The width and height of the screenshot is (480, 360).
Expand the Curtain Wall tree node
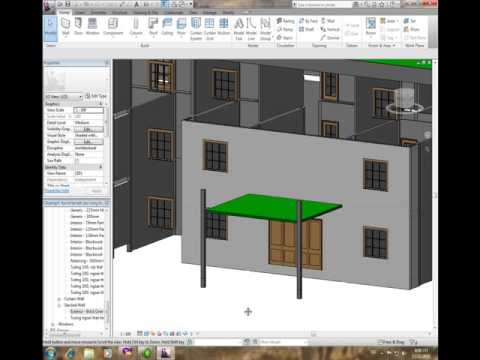[x=59, y=299]
